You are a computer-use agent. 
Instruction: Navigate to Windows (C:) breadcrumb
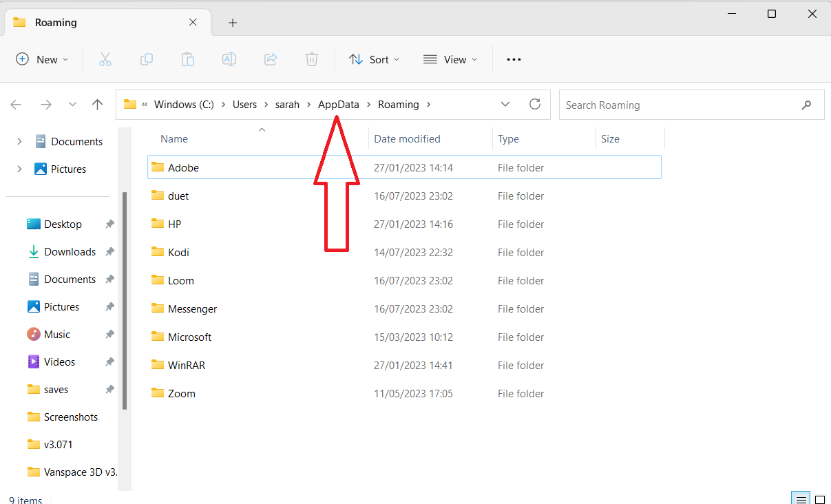[x=184, y=105]
